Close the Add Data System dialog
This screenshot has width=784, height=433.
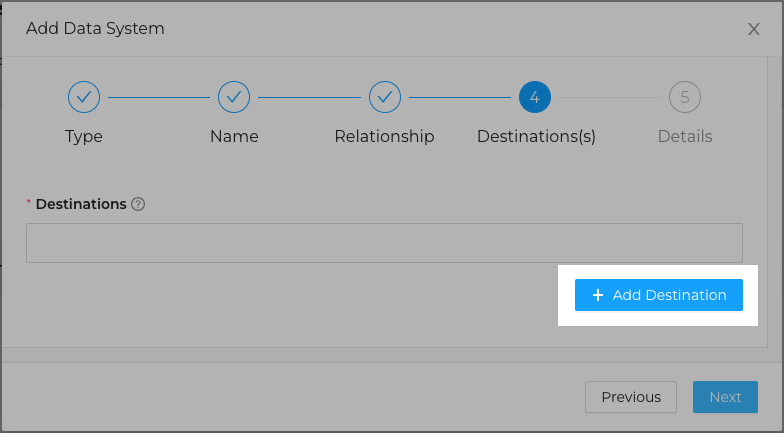click(754, 29)
